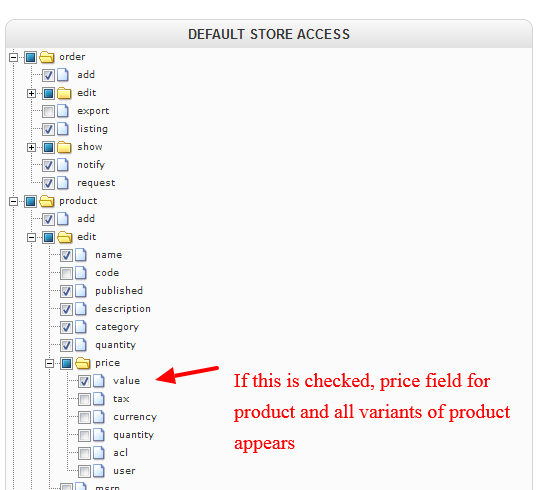Image resolution: width=537 pixels, height=490 pixels.
Task: Toggle the product tri-state checkbox
Action: click(30, 201)
